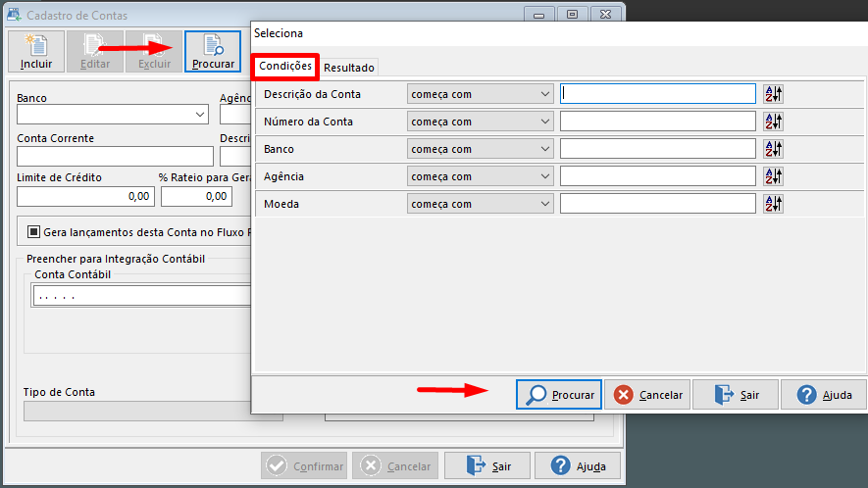Screen dimensions: 868x488
Task: Click Sair button in Cadastro de Contas
Action: 487,465
